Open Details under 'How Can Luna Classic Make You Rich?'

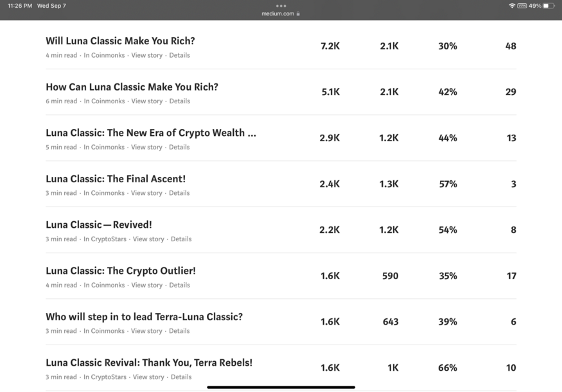click(179, 101)
